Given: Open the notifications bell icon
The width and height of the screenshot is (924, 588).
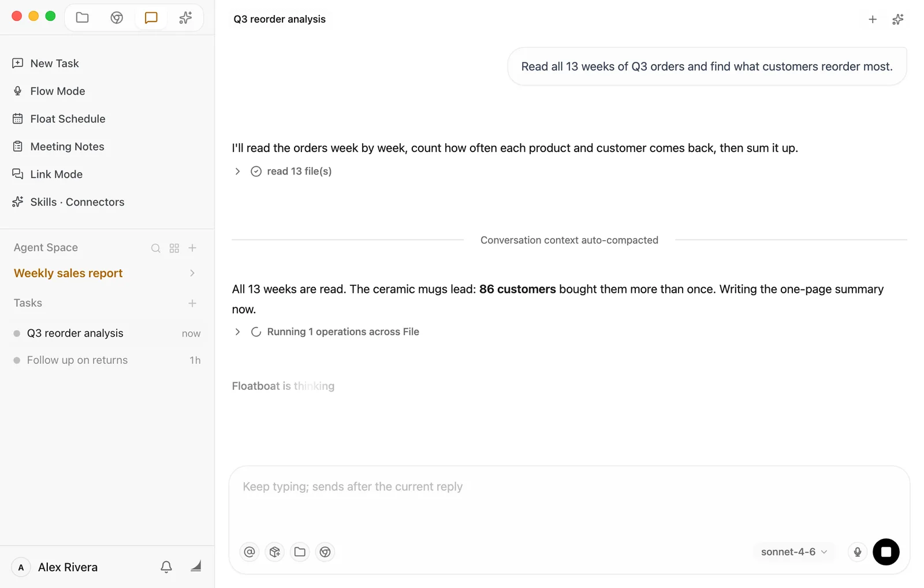Looking at the screenshot, I should coord(166,567).
